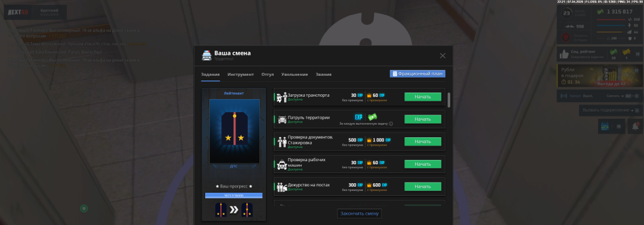This screenshot has width=644, height=225.
Task: Click the clock icon beside 01 34 timer
Action: tap(563, 82)
